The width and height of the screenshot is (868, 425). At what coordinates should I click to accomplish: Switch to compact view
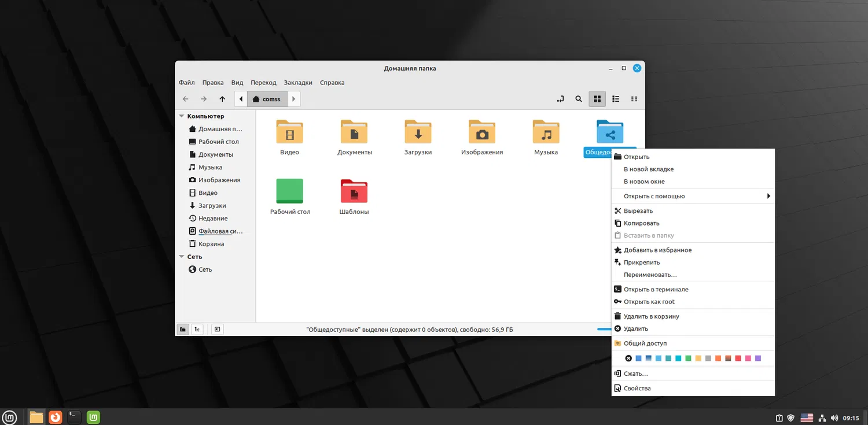pyautogui.click(x=634, y=99)
